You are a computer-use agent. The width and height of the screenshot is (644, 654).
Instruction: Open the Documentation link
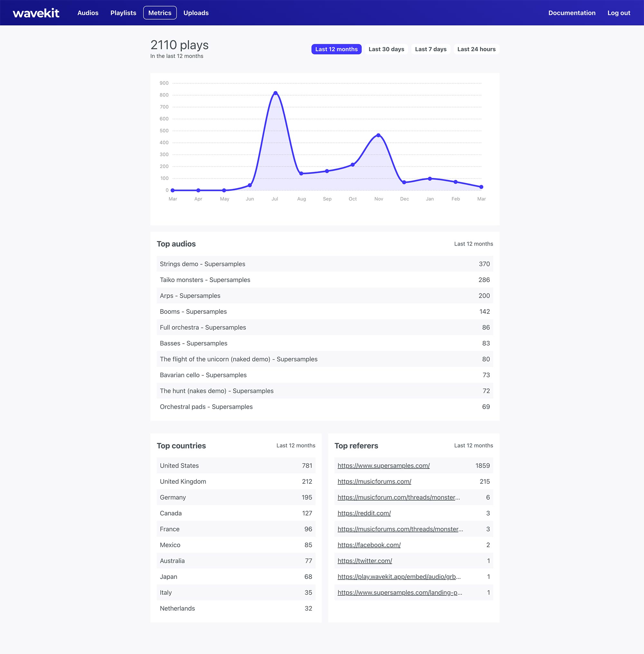571,13
